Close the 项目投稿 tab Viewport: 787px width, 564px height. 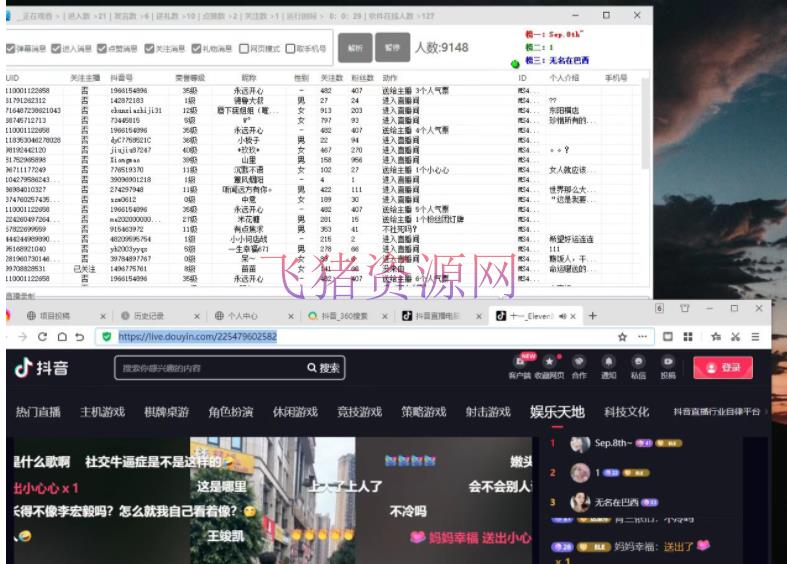pos(103,316)
